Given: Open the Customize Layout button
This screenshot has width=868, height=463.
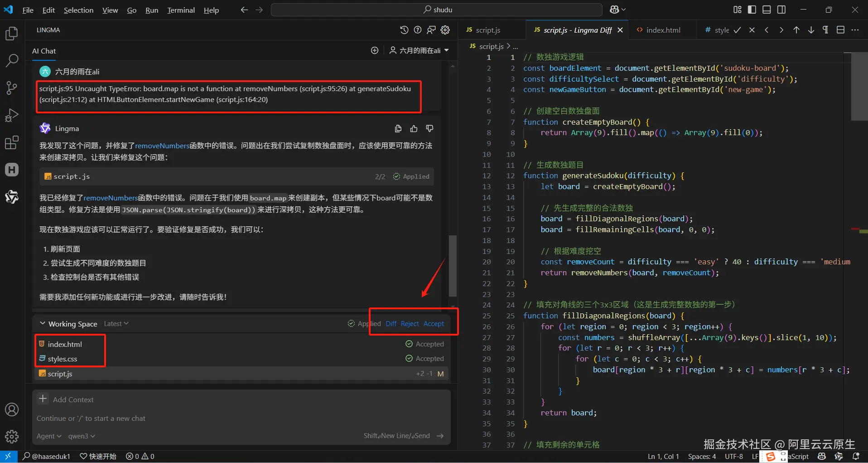Looking at the screenshot, I should coord(737,10).
